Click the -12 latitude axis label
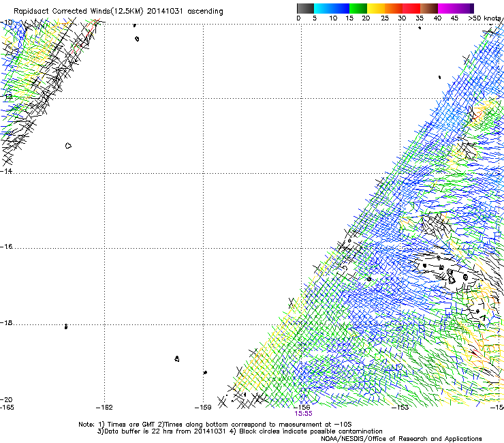Image resolution: width=504 pixels, height=443 pixels. [6, 96]
